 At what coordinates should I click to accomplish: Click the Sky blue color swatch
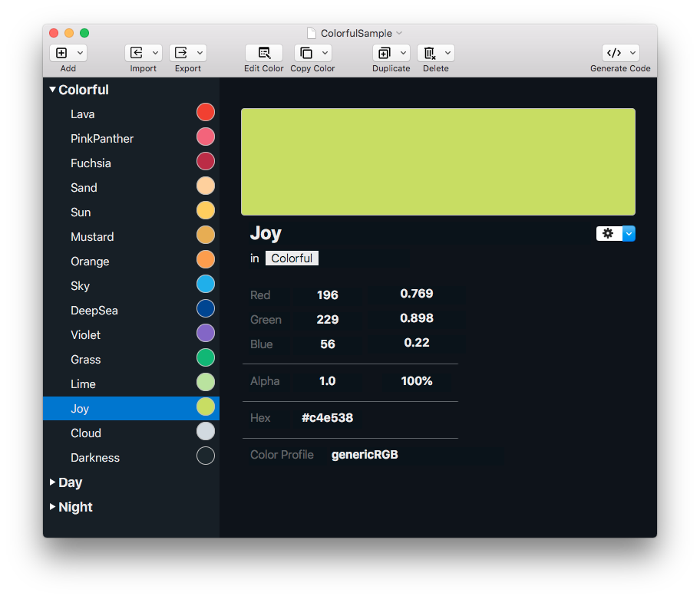(205, 284)
